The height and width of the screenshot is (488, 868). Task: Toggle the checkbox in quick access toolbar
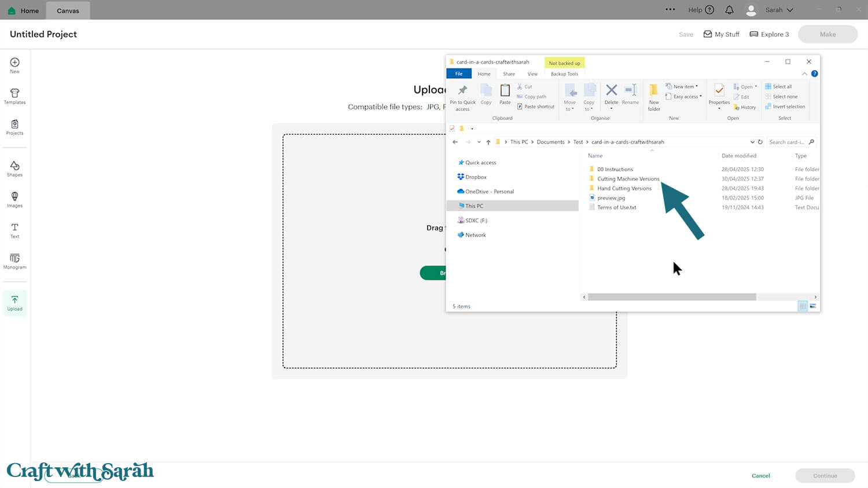coord(452,129)
